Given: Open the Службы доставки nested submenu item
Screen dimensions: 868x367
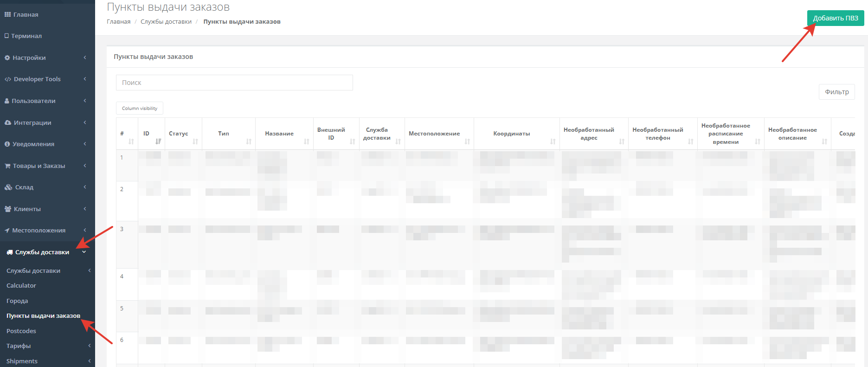Looking at the screenshot, I should (x=33, y=271).
